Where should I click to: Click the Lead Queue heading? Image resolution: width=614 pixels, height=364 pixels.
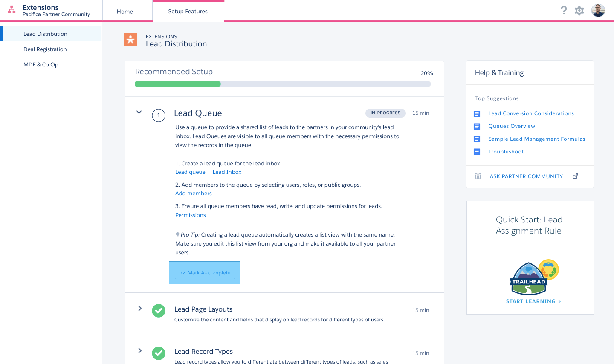(x=198, y=113)
